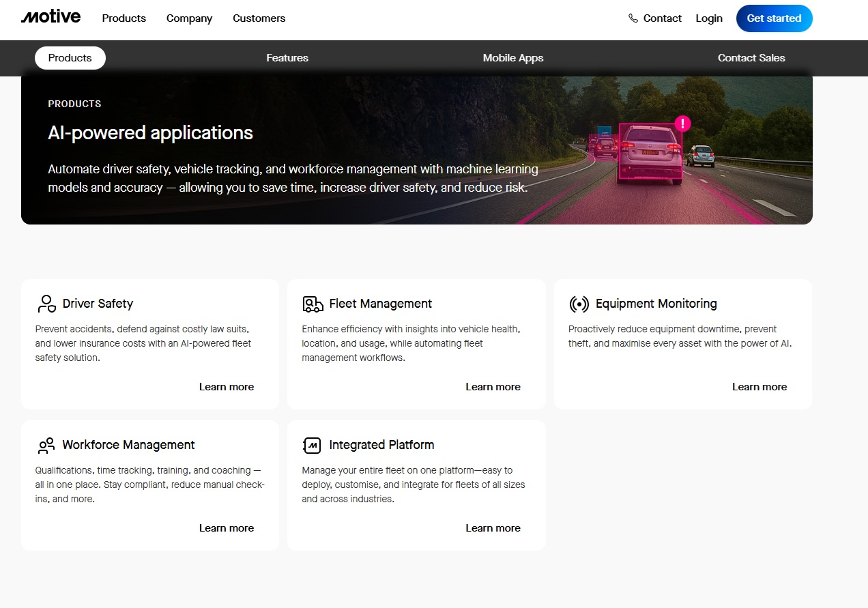Click the Equipment Monitoring signal icon
Viewport: 868px width, 608px height.
[x=579, y=304]
